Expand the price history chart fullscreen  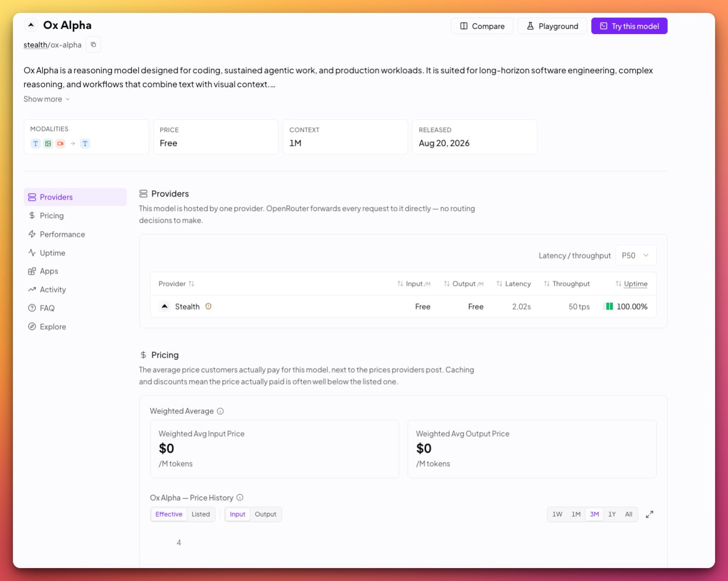point(650,514)
